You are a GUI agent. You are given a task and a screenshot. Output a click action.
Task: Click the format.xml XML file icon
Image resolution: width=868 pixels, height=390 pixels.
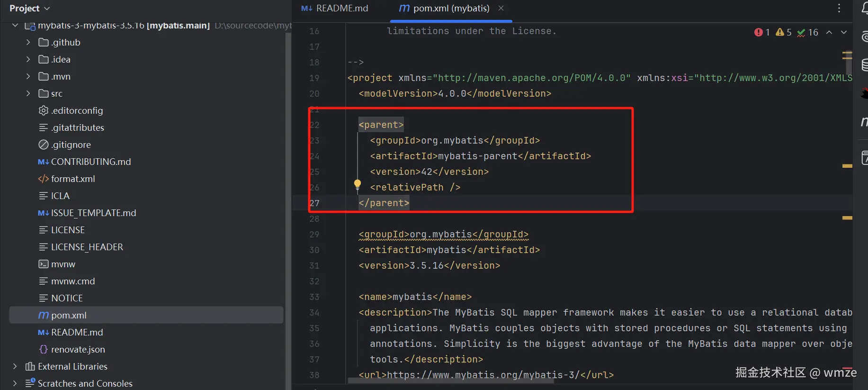point(44,179)
